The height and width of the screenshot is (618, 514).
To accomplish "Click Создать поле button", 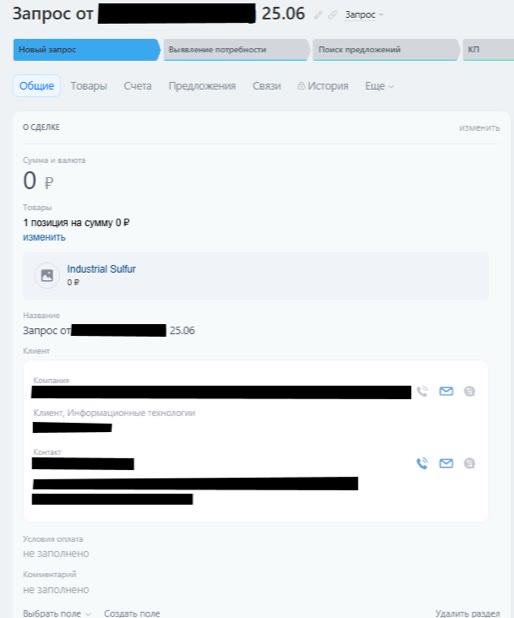I will pos(132,613).
